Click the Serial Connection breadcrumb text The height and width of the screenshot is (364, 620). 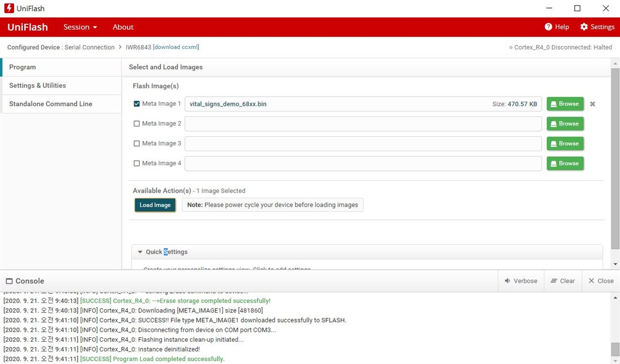(89, 47)
